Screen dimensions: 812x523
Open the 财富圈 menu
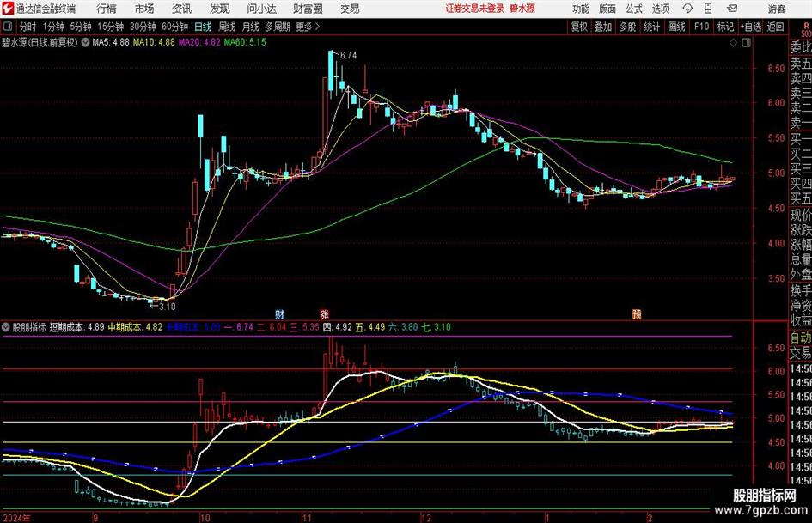(308, 9)
